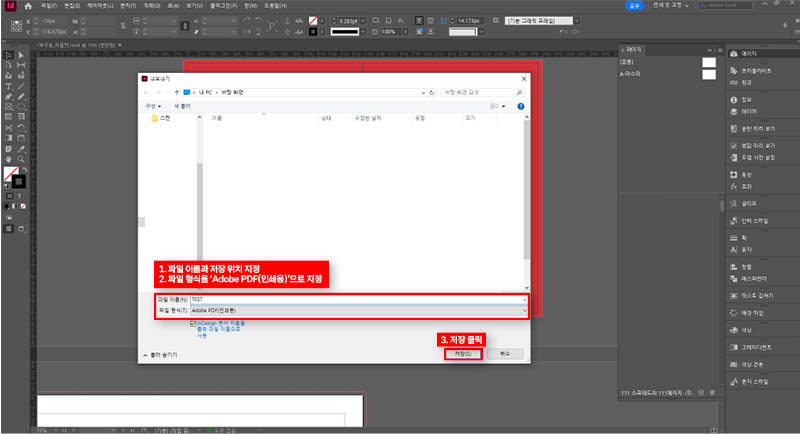Go up one folder level in dialog

(177, 92)
